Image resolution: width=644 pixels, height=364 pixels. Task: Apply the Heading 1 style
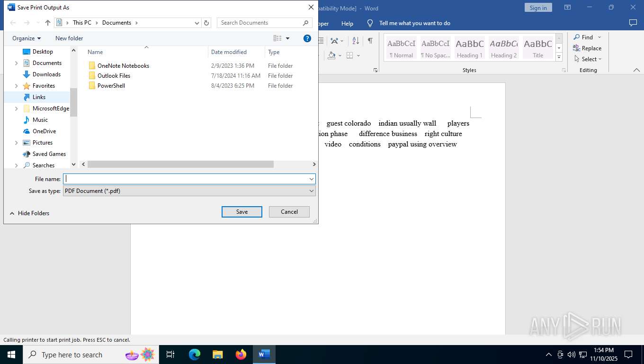pos(470,48)
